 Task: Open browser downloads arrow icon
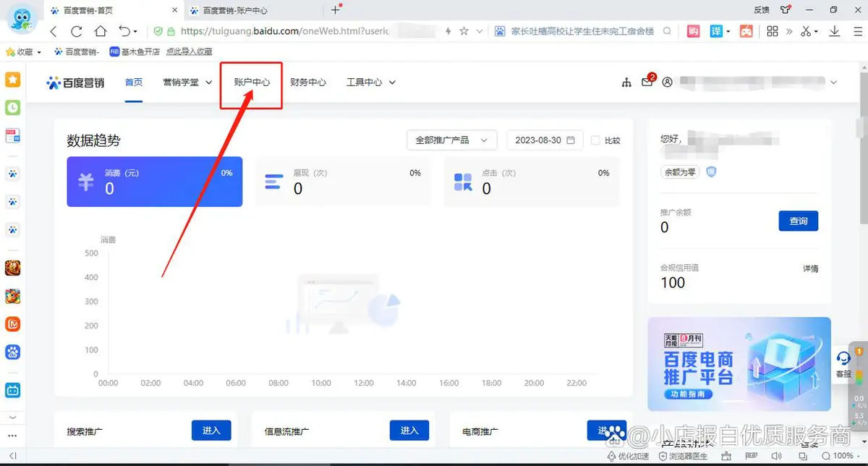pos(834,31)
